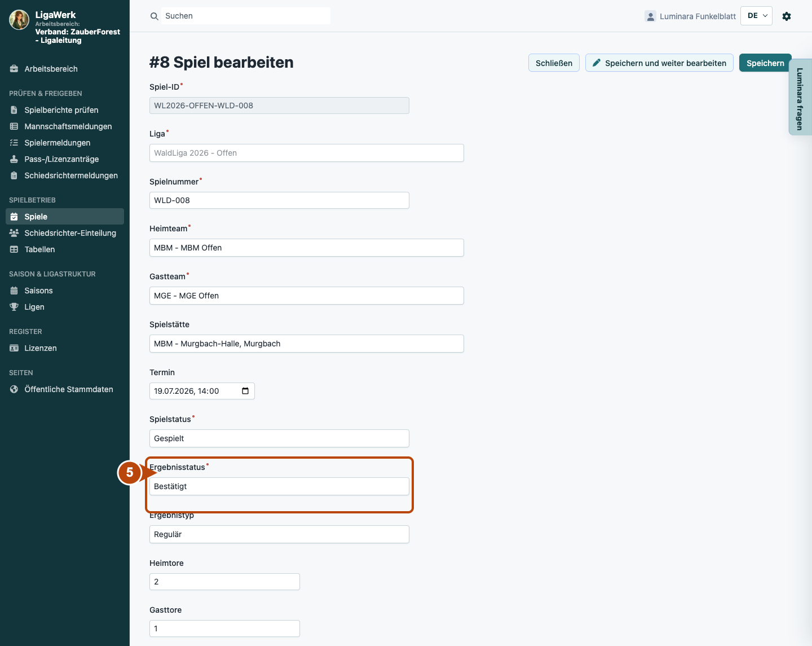Open the Ergebnistyp dropdown showing Regulär
The width and height of the screenshot is (812, 646).
[x=279, y=534]
